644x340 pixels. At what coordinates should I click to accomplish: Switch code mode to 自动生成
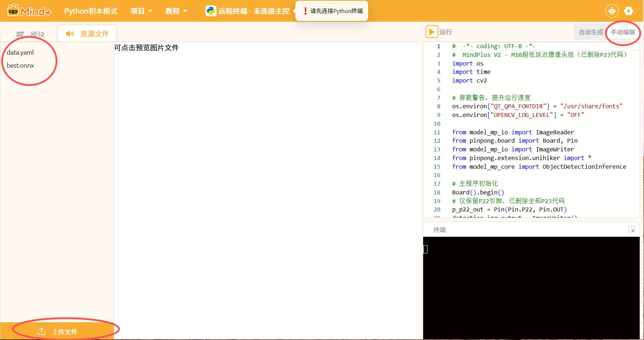591,32
